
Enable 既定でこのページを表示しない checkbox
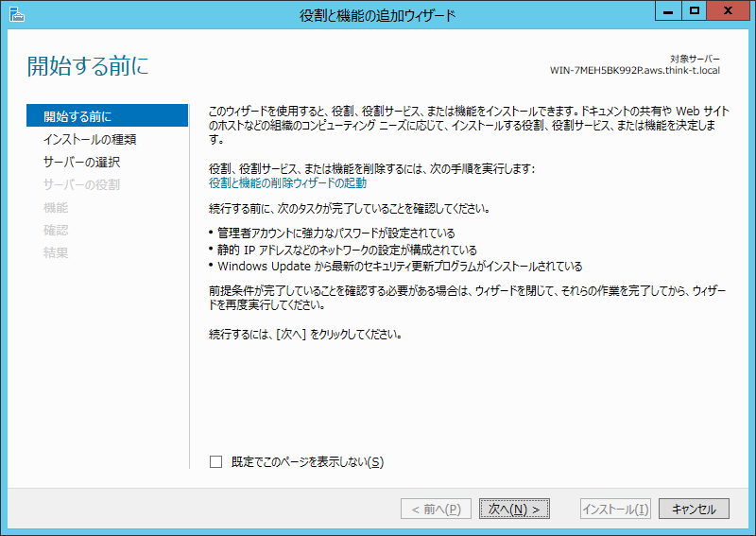216,461
